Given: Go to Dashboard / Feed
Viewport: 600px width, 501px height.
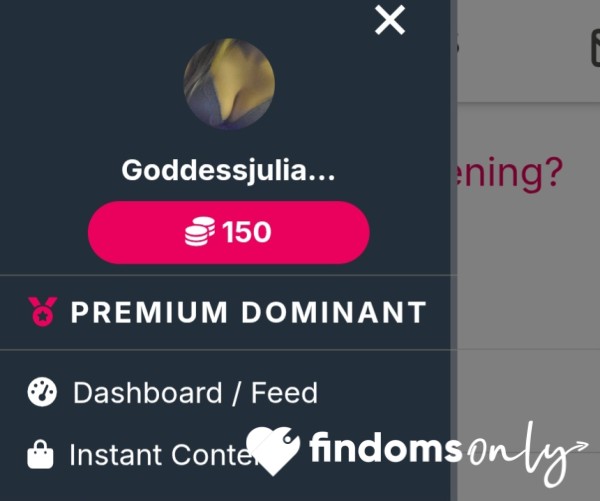Looking at the screenshot, I should point(195,393).
